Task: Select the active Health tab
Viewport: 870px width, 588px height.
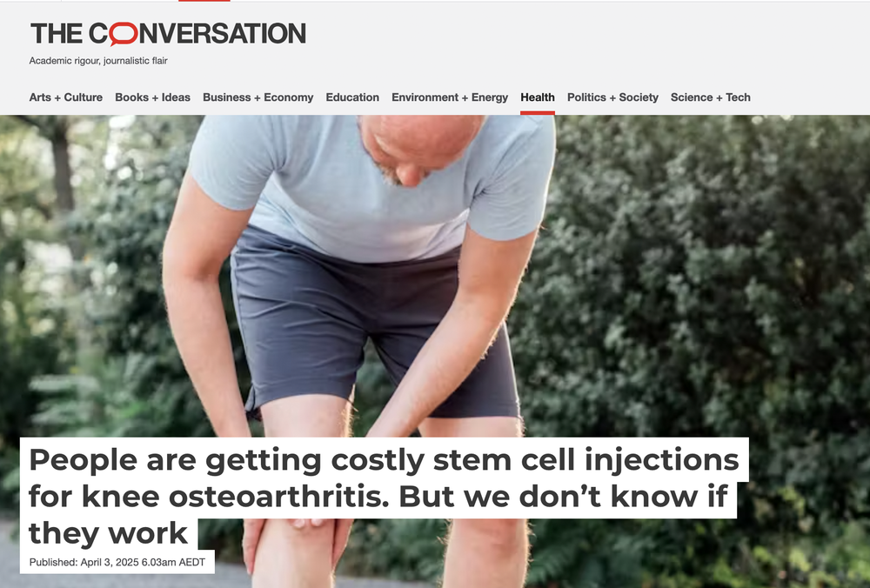Action: pyautogui.click(x=538, y=97)
